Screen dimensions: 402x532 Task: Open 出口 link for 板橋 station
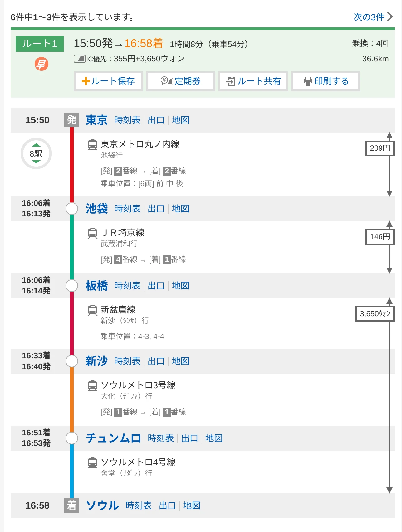(x=156, y=286)
